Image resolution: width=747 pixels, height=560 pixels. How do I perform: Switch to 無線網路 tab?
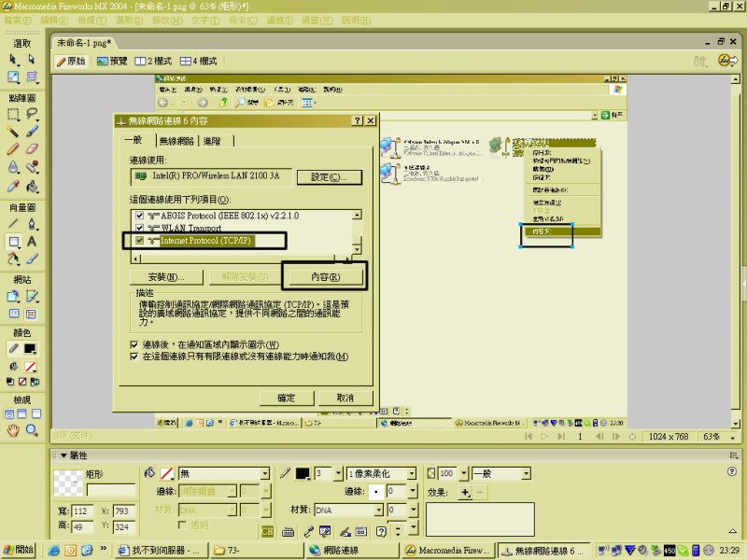176,141
